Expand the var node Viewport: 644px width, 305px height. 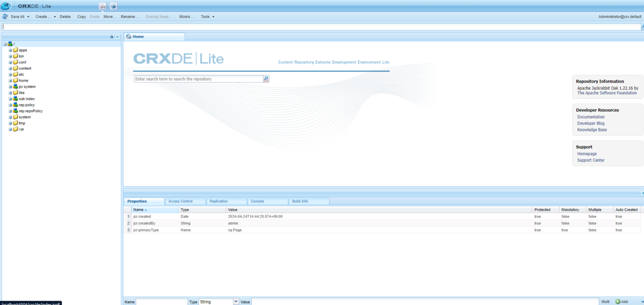coord(10,129)
